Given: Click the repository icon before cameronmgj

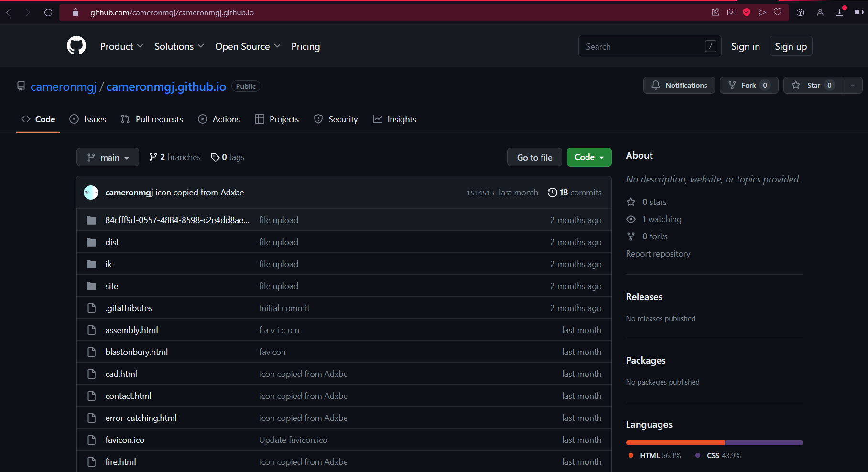Looking at the screenshot, I should point(21,86).
